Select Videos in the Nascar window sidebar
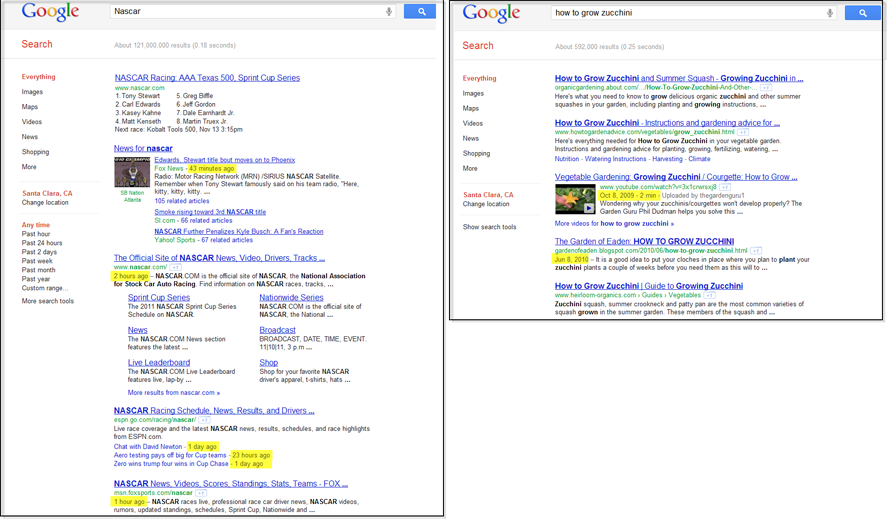The image size is (887, 521). coord(32,122)
